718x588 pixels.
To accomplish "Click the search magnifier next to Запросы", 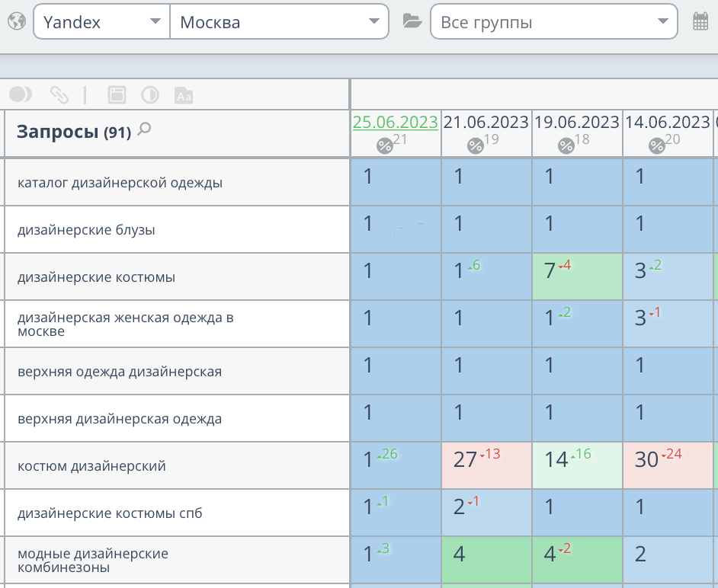I will [143, 130].
